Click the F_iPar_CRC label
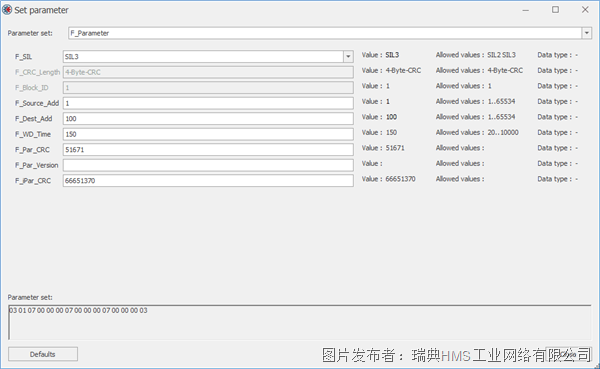The height and width of the screenshot is (369, 600). tap(33, 181)
